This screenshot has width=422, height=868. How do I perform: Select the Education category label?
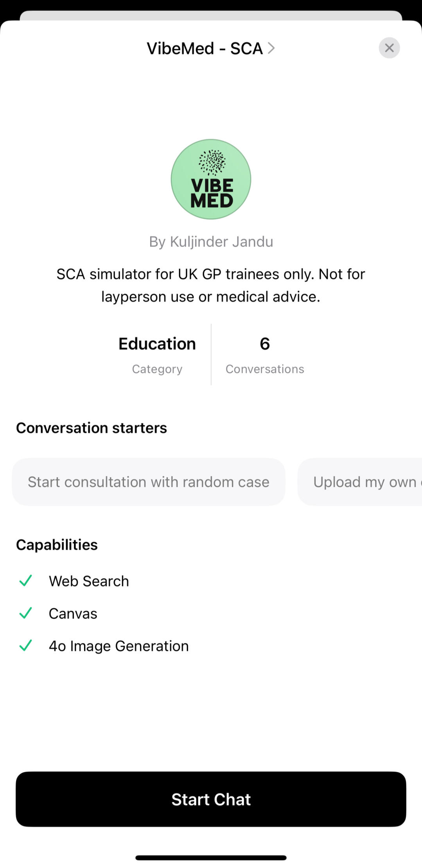coord(157,344)
